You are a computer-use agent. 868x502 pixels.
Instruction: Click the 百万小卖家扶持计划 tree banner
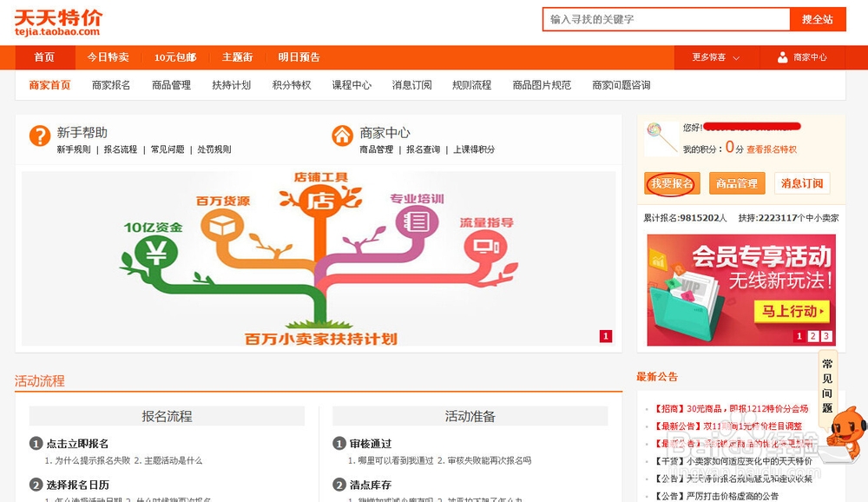[319, 259]
